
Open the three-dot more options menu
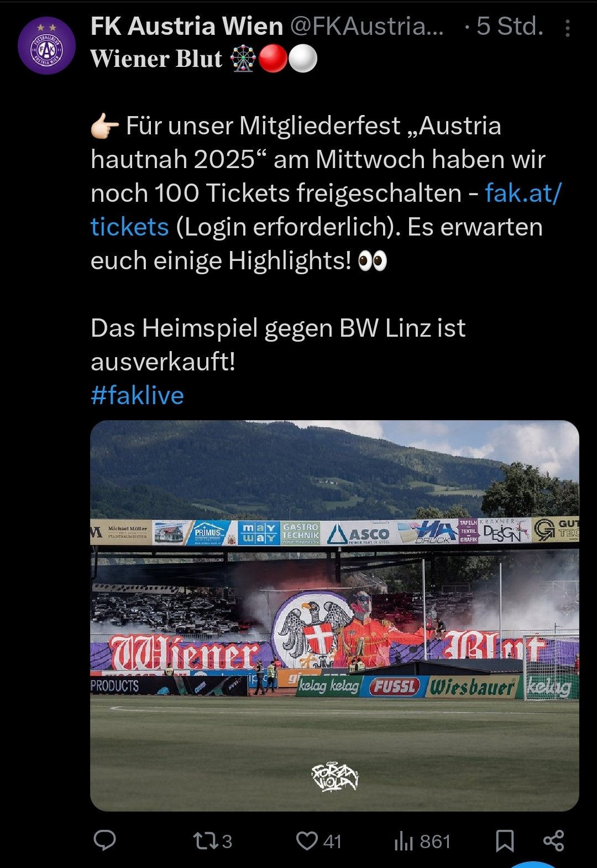click(567, 29)
